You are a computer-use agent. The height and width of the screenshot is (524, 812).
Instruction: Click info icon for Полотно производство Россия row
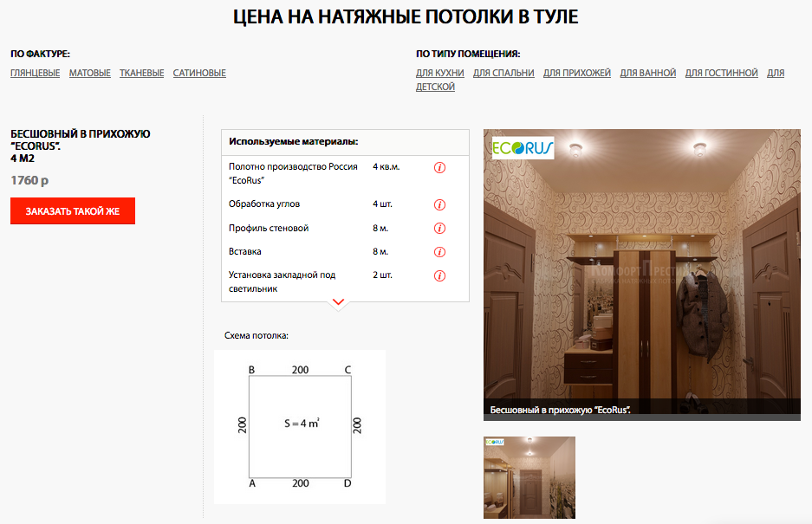tap(439, 167)
